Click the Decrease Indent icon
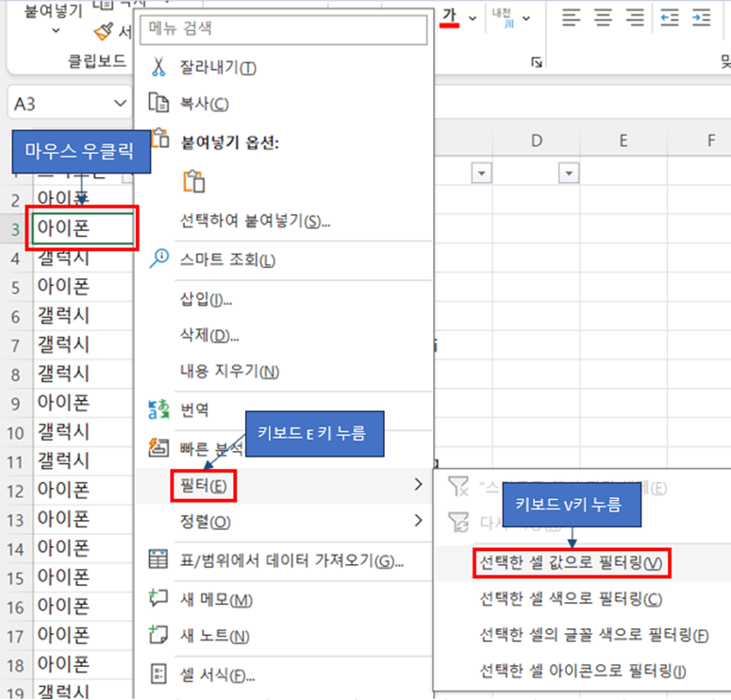Image resolution: width=731 pixels, height=700 pixels. [670, 18]
